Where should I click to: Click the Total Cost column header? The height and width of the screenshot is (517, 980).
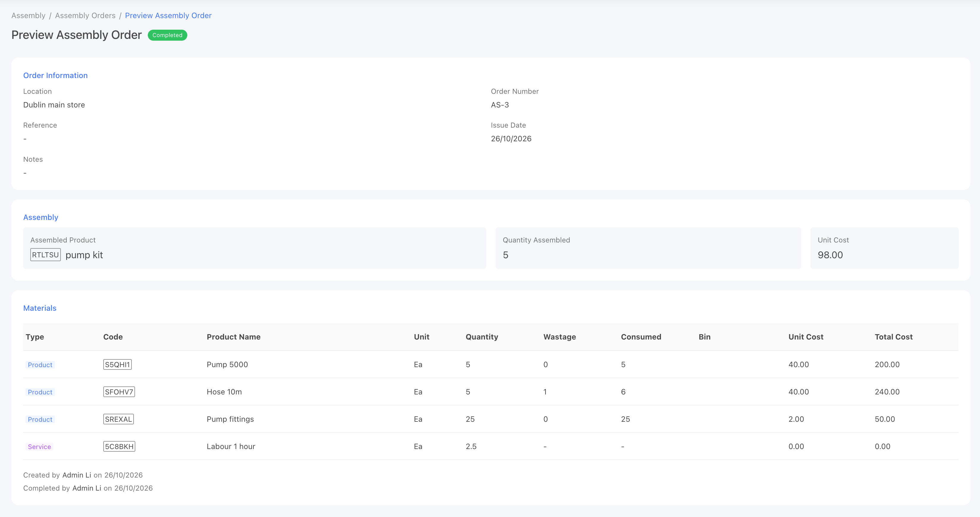click(894, 337)
